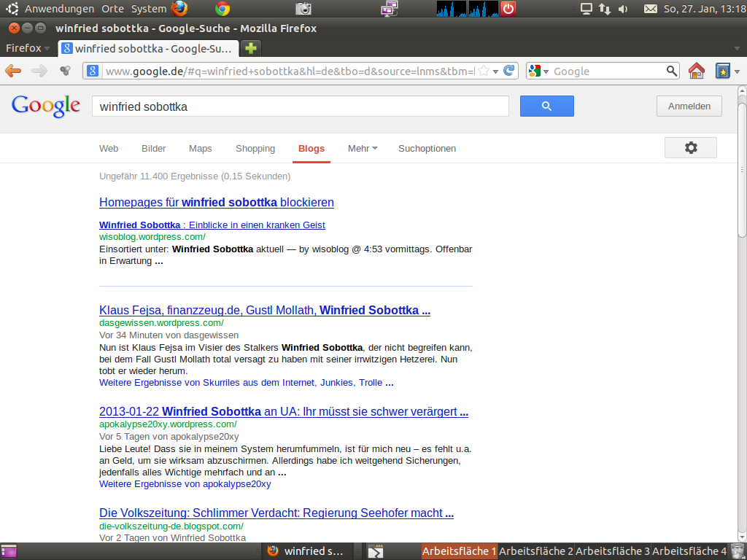Viewport: 747px width, 560px height.
Task: Launch Chrome from the top panel icon
Action: 222,9
